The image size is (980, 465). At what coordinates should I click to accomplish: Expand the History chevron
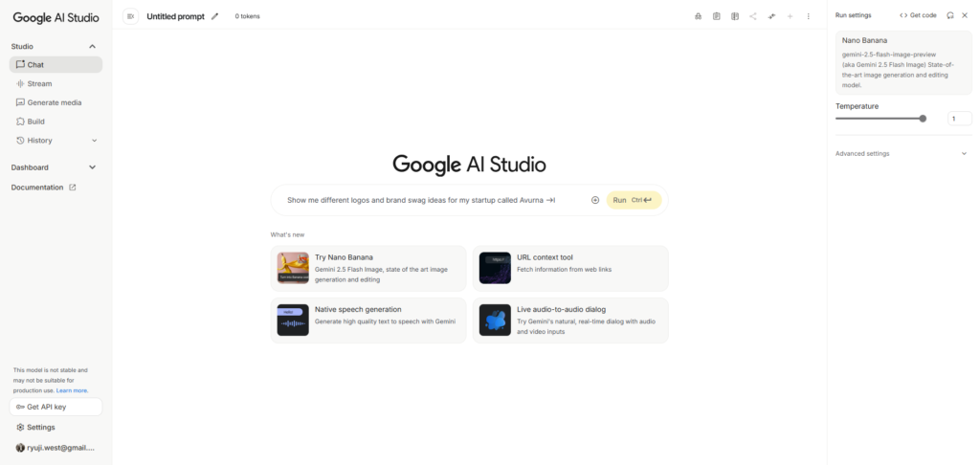(x=95, y=141)
